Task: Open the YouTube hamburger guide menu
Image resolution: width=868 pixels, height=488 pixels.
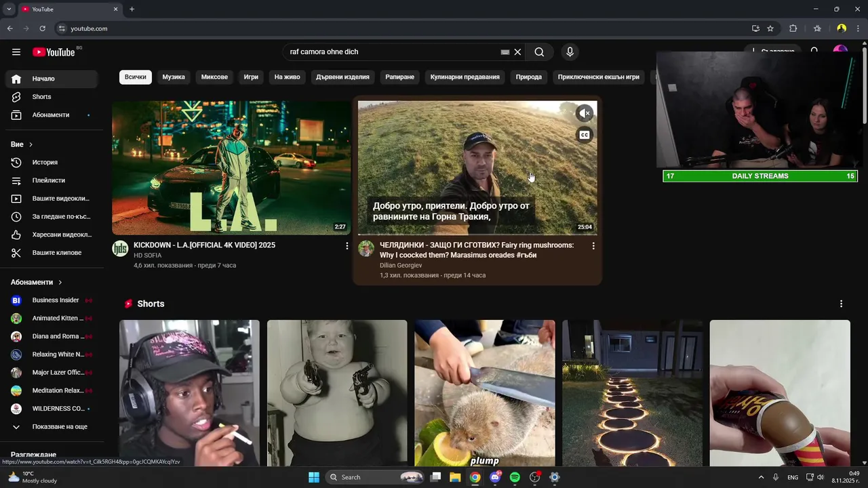Action: [x=16, y=52]
